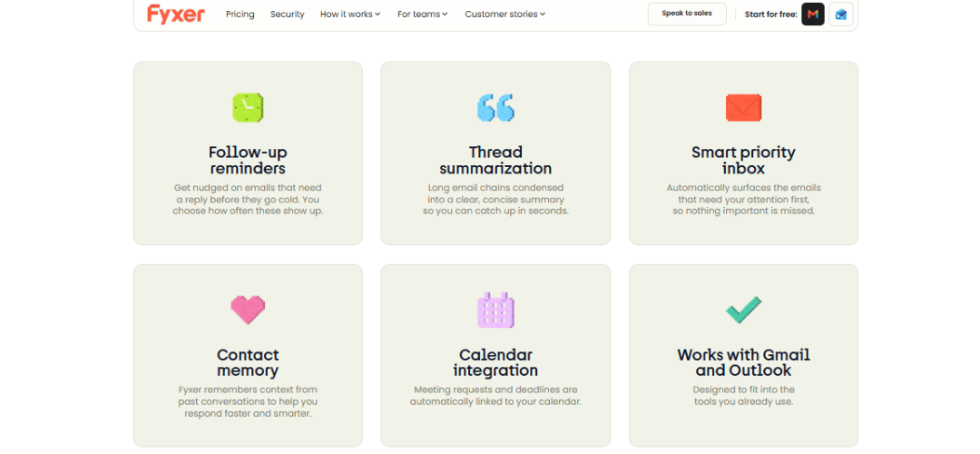Screen dimensions: 980x454
Task: Click the 'Fyxer remembers context' description
Action: pos(248,401)
